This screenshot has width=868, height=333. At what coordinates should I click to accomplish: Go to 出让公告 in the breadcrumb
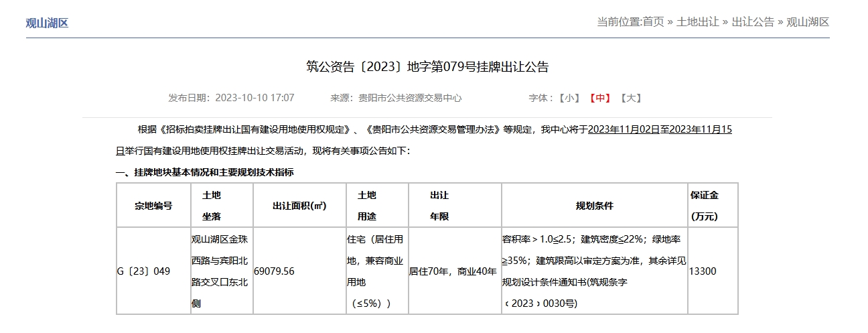tap(753, 22)
